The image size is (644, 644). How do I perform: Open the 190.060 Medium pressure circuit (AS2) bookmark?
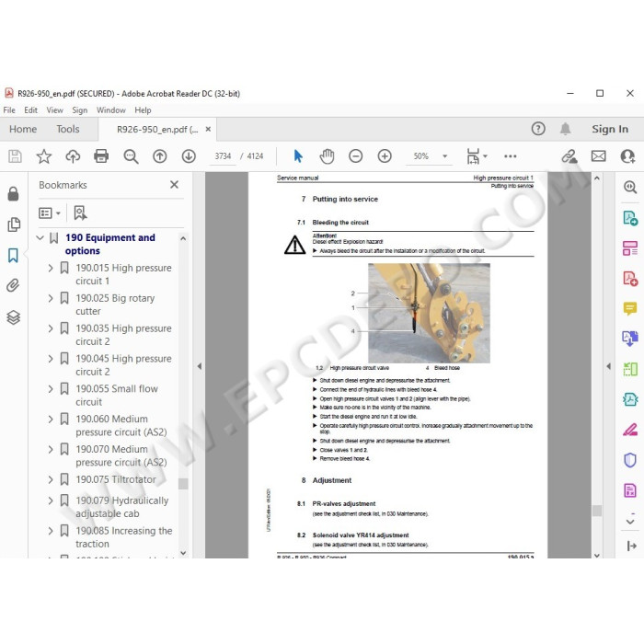(x=121, y=425)
